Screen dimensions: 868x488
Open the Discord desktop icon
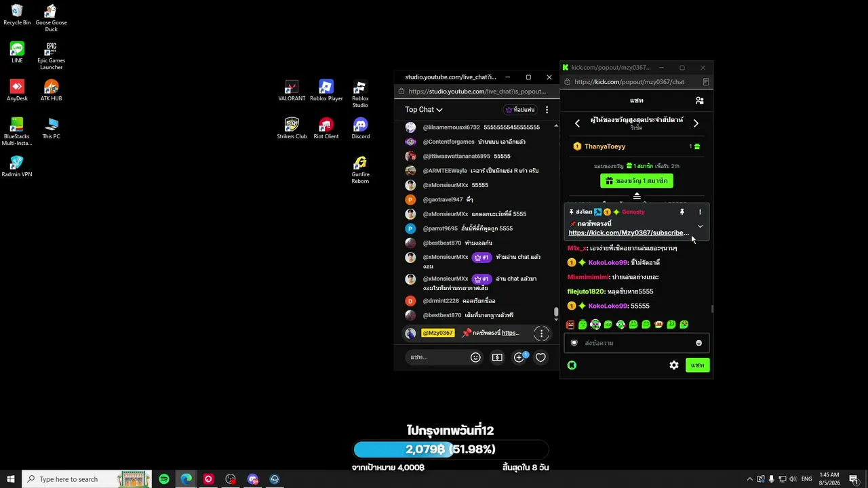[x=360, y=129]
